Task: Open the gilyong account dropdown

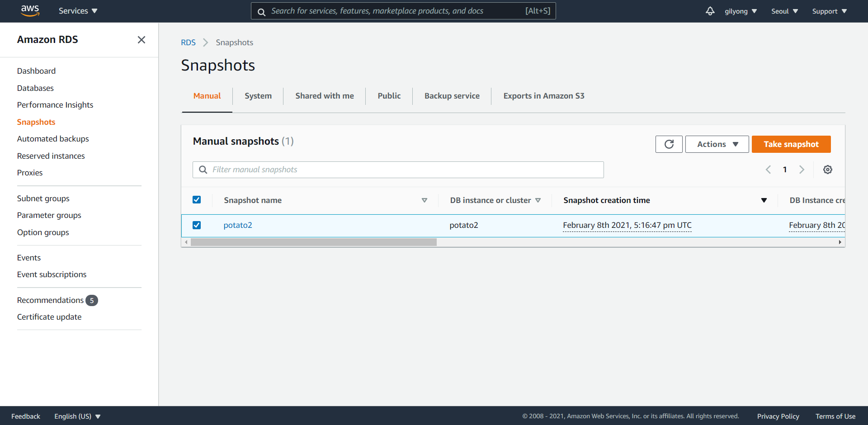Action: coord(741,11)
